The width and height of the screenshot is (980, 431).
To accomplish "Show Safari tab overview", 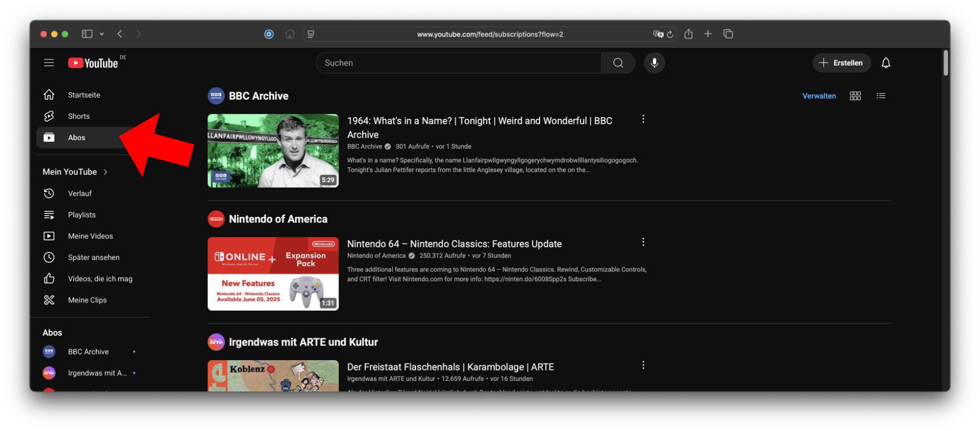I will 728,34.
